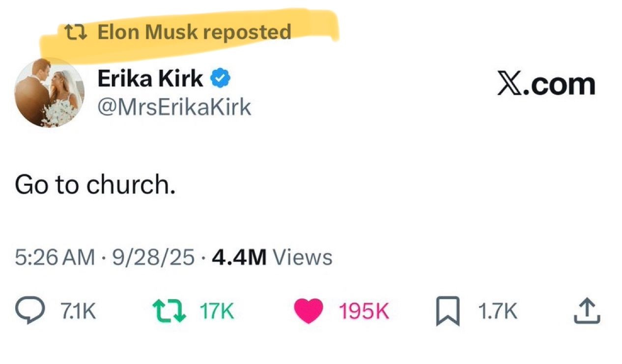Click the 7.1K replies count

(78, 311)
